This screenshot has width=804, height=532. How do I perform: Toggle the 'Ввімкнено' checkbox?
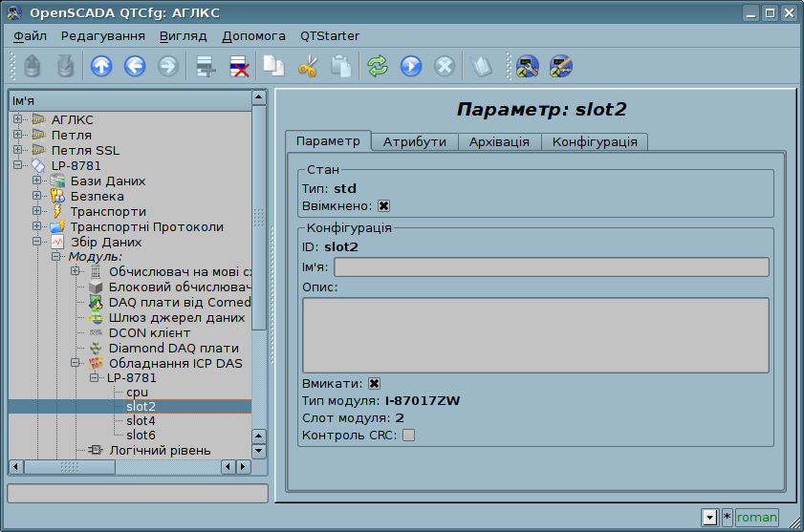click(383, 205)
